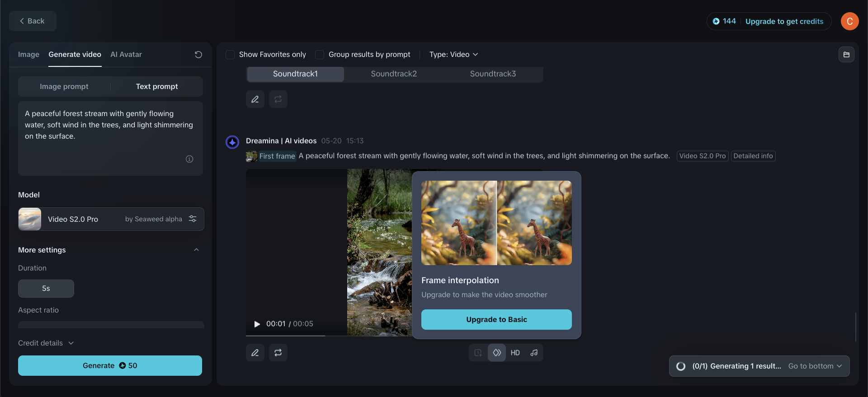Viewport: 868px width, 397px height.
Task: Open the assets folder icon
Action: [x=846, y=55]
